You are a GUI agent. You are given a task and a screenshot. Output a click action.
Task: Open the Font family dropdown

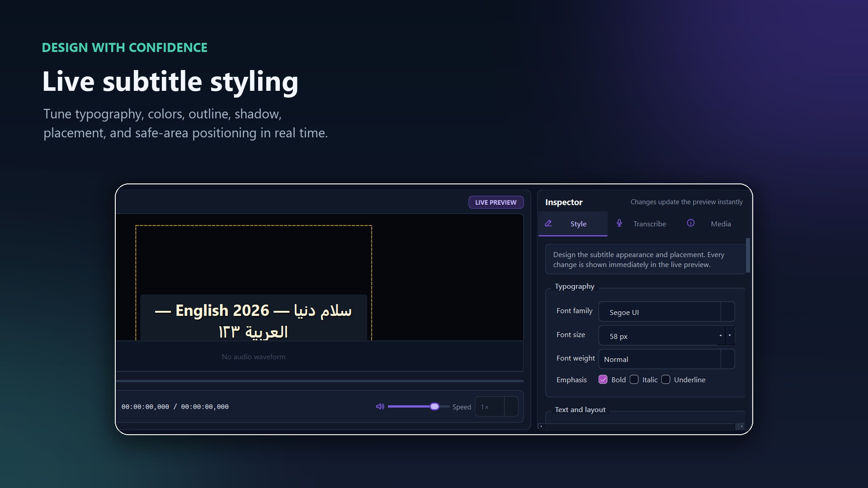[666, 312]
